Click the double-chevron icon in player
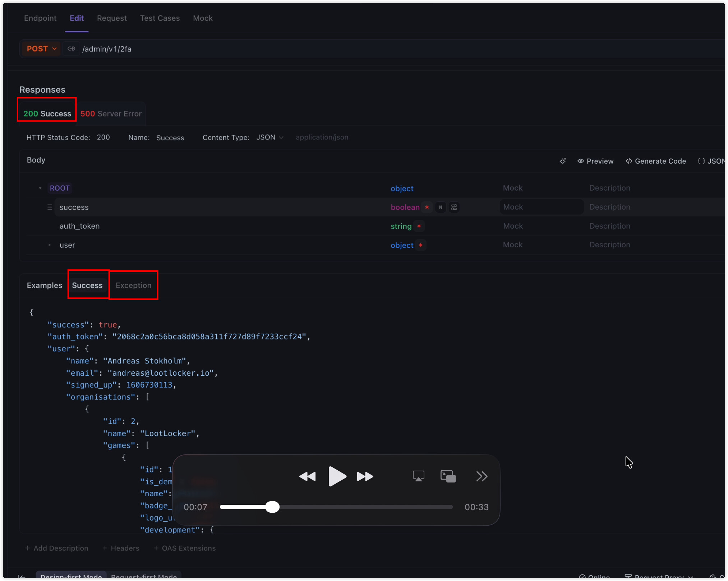This screenshot has width=728, height=581. (x=482, y=476)
